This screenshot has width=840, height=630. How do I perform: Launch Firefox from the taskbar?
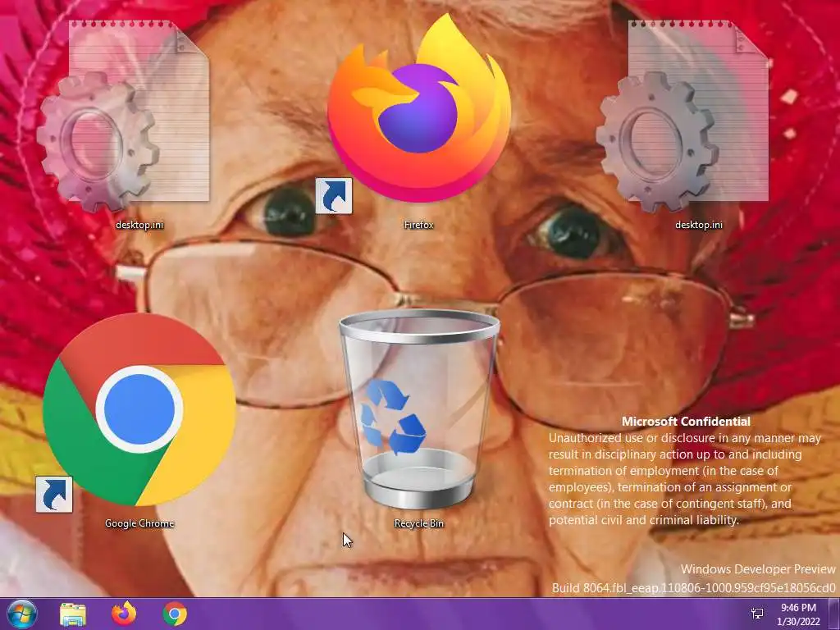[124, 614]
